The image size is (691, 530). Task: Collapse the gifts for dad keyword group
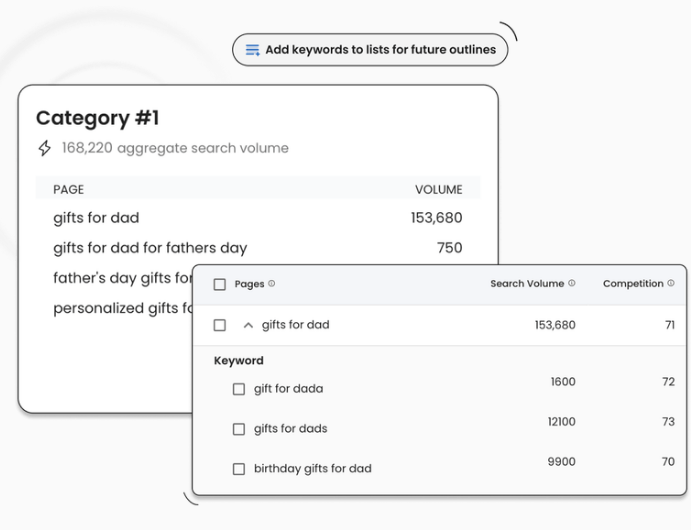coord(248,325)
